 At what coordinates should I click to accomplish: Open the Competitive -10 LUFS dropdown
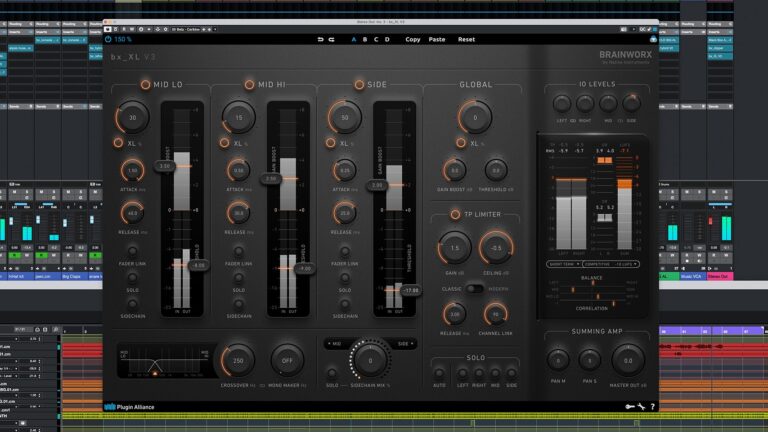611,264
